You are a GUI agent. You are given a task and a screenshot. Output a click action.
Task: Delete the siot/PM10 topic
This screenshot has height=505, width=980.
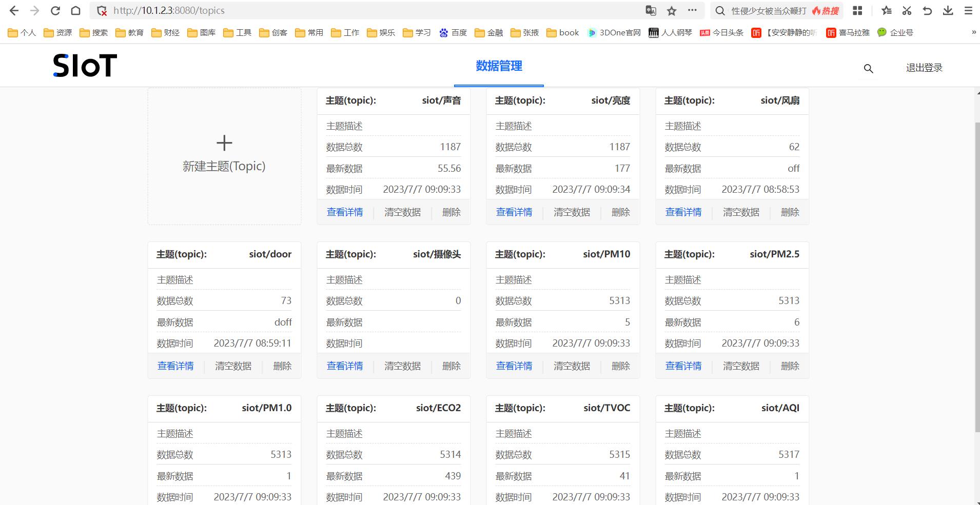click(x=621, y=366)
